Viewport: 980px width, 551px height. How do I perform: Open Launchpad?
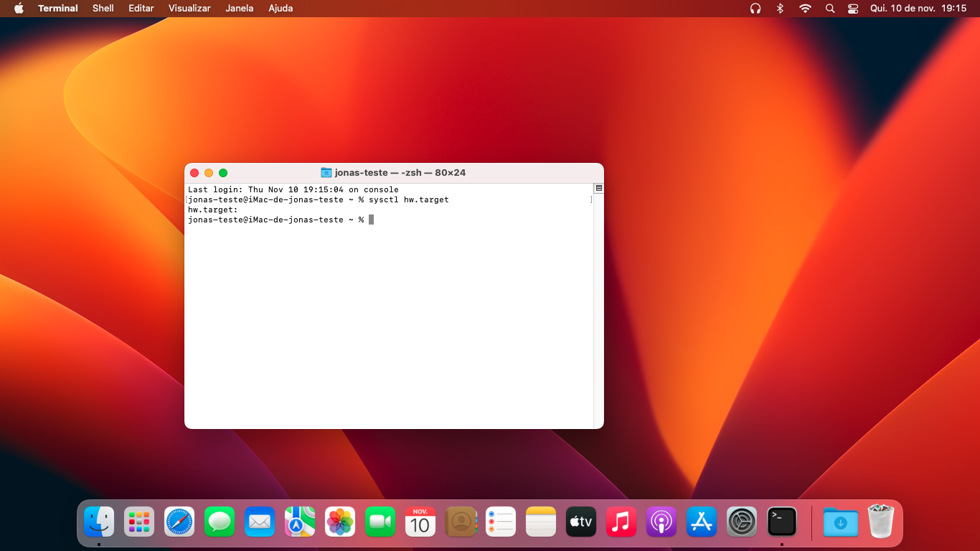pyautogui.click(x=138, y=522)
